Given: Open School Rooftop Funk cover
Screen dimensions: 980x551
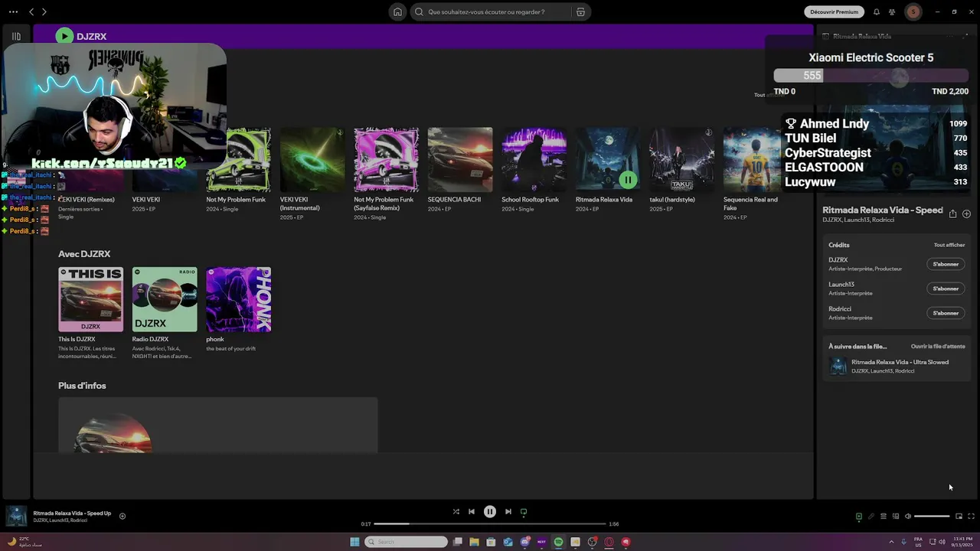Looking at the screenshot, I should click(534, 160).
